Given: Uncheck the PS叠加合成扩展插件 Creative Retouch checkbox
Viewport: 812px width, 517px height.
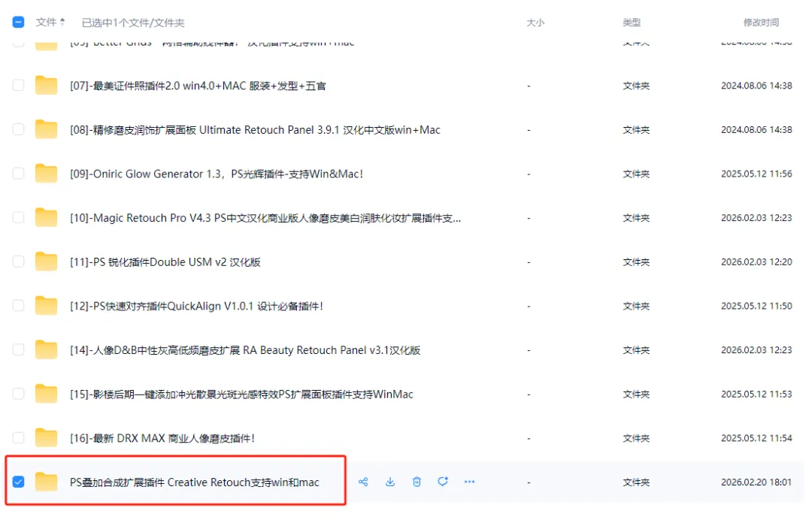Looking at the screenshot, I should (18, 482).
